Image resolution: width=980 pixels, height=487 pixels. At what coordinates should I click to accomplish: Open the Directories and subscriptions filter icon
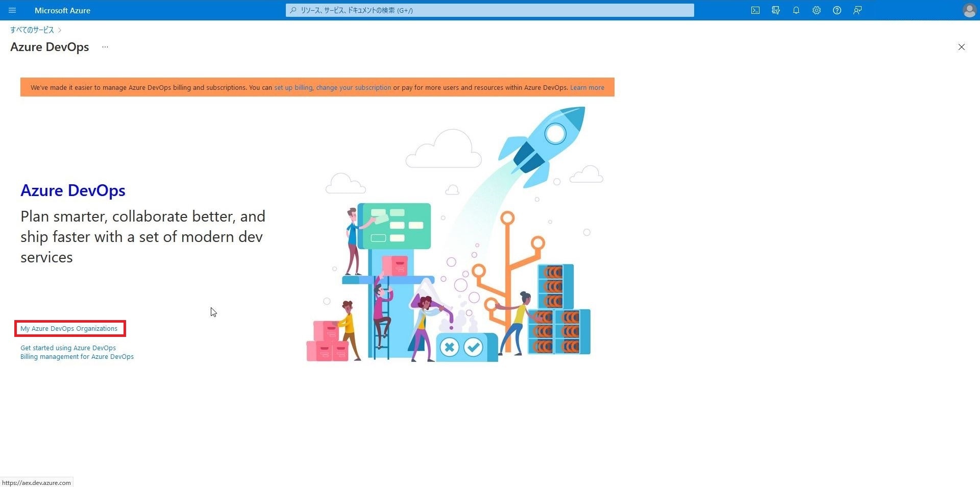point(776,10)
